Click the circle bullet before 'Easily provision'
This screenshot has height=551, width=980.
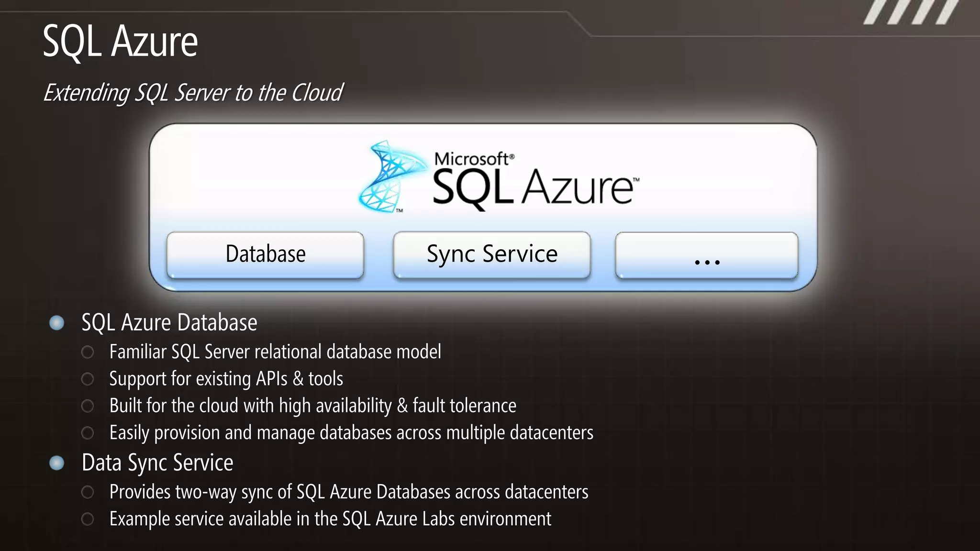click(x=88, y=433)
